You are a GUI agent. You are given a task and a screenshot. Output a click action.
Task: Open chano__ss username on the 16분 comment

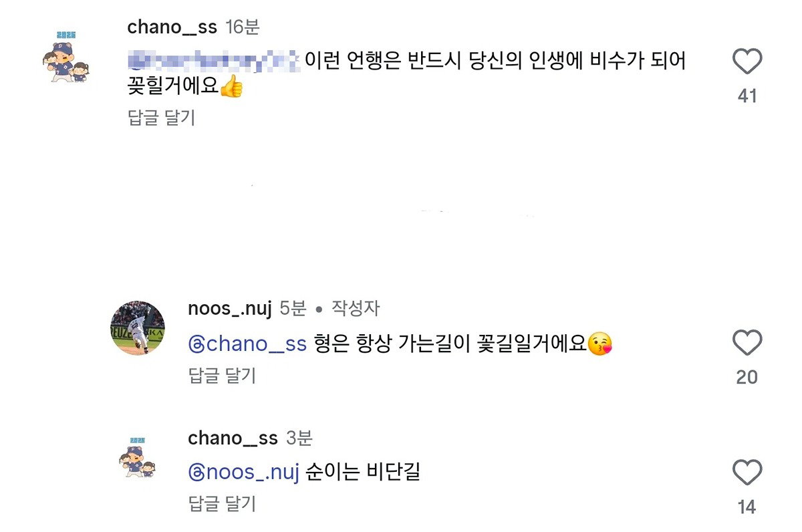172,27
